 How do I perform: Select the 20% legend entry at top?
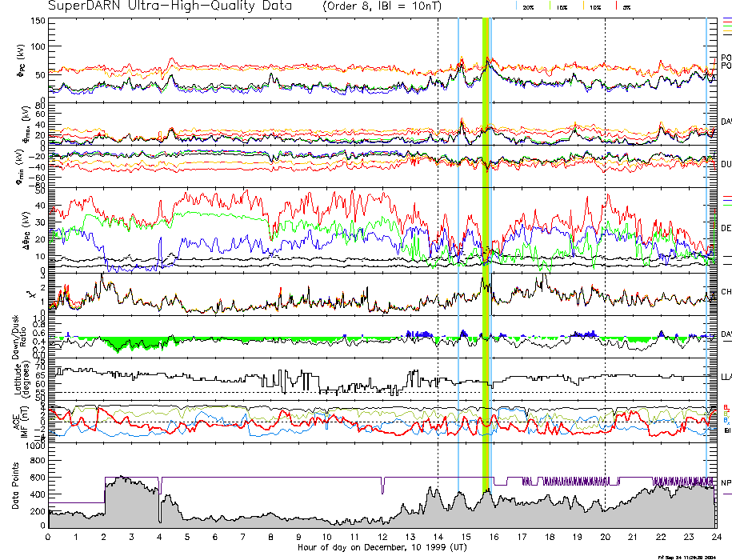pos(528,6)
